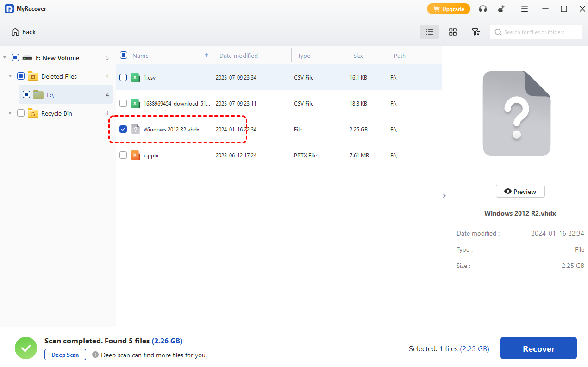
Task: Click the 7.61 MB size cell
Action: coord(359,156)
